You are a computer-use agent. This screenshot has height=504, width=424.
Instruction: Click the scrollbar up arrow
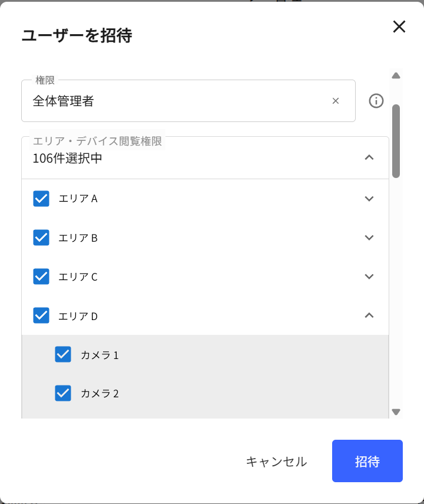click(396, 76)
